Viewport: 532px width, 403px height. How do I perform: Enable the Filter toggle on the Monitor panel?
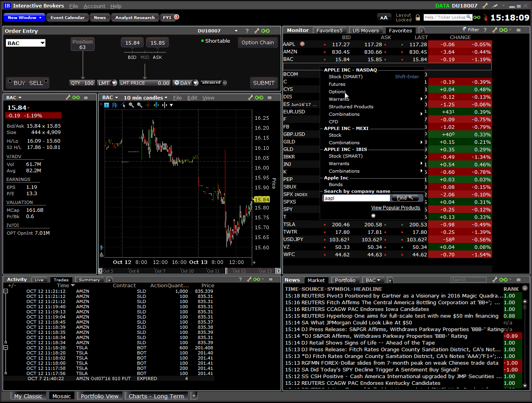click(472, 29)
